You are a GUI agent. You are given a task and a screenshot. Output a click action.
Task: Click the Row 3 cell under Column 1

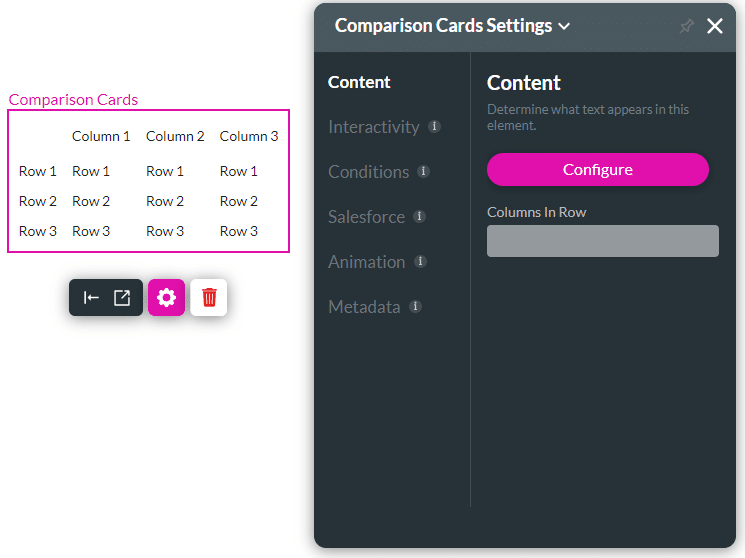pos(91,231)
